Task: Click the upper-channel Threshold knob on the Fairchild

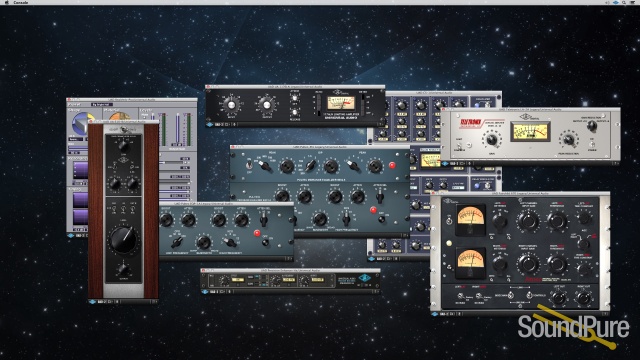Action: coord(557,221)
